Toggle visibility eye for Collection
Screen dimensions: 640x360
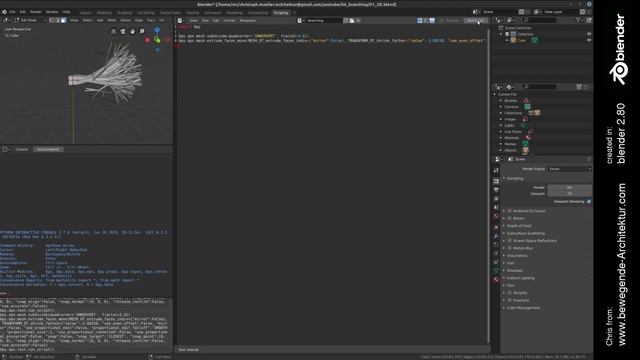[589, 34]
